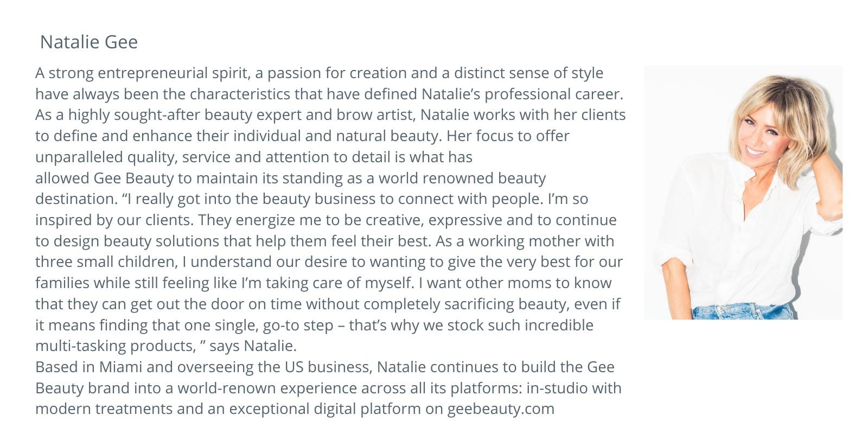This screenshot has width=868, height=434.
Task: Click the geebeauty.com text at the end
Action: (500, 409)
